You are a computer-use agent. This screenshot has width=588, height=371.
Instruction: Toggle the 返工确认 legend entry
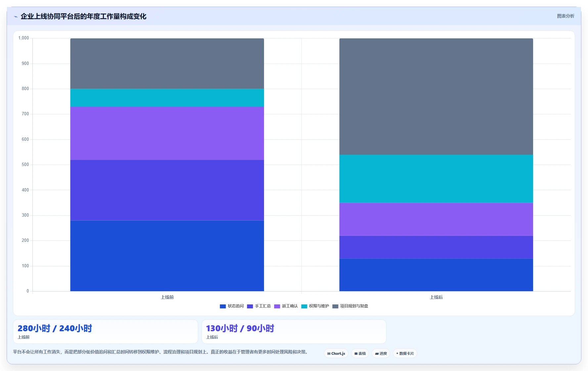point(286,306)
